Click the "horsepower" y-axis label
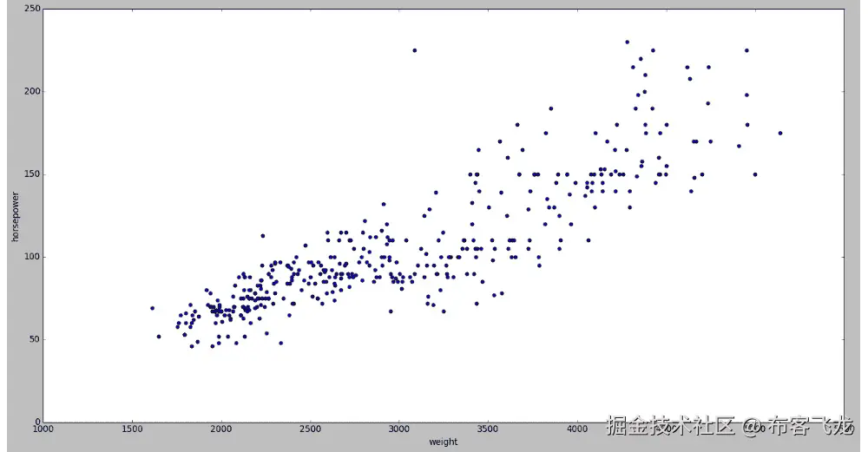 click(16, 217)
